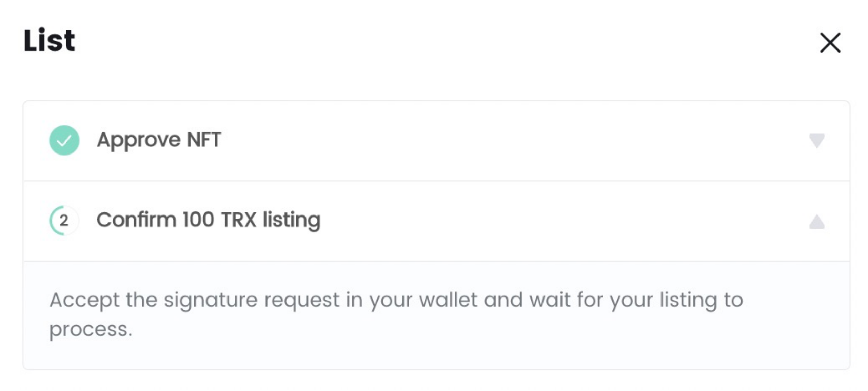Expand the Approve NFT step arrow
The image size is (868, 391).
(x=817, y=141)
